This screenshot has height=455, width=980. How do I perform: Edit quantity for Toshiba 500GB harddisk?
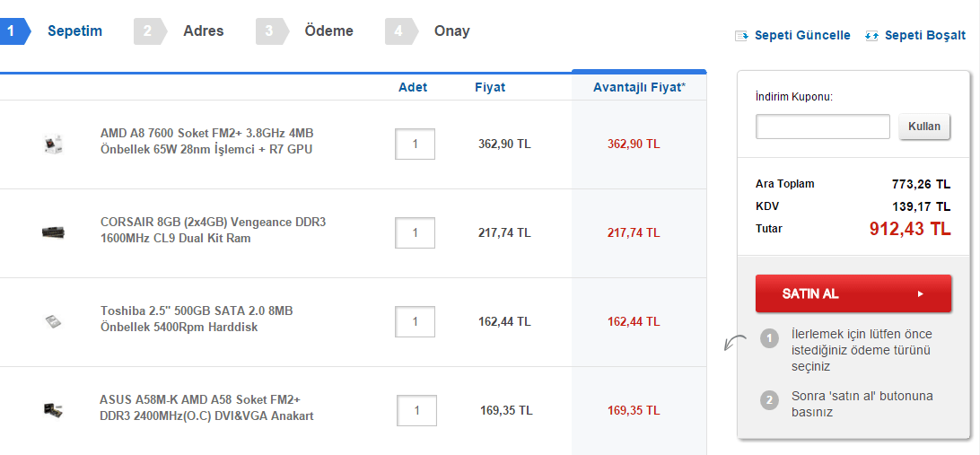416,321
